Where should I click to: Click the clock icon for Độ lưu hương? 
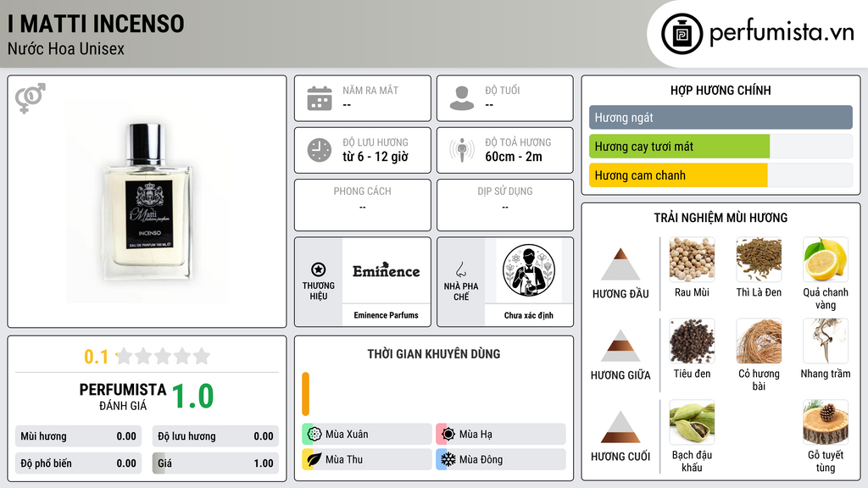(x=320, y=150)
